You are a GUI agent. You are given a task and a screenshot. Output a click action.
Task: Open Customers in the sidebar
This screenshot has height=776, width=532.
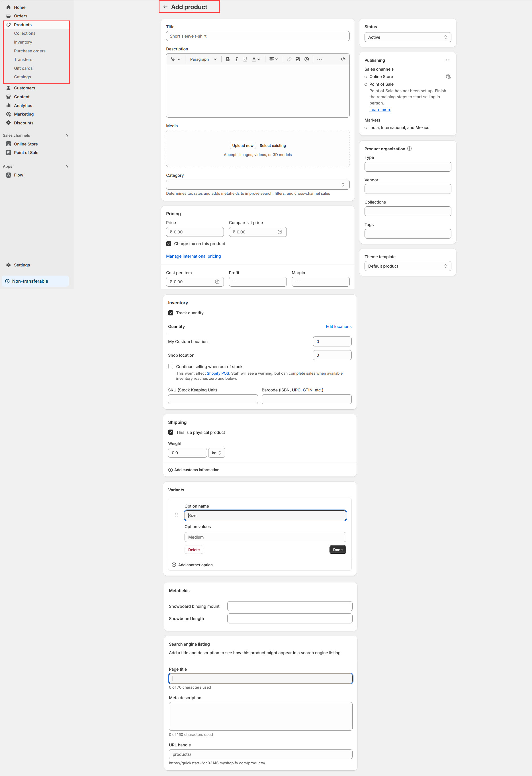(x=24, y=88)
